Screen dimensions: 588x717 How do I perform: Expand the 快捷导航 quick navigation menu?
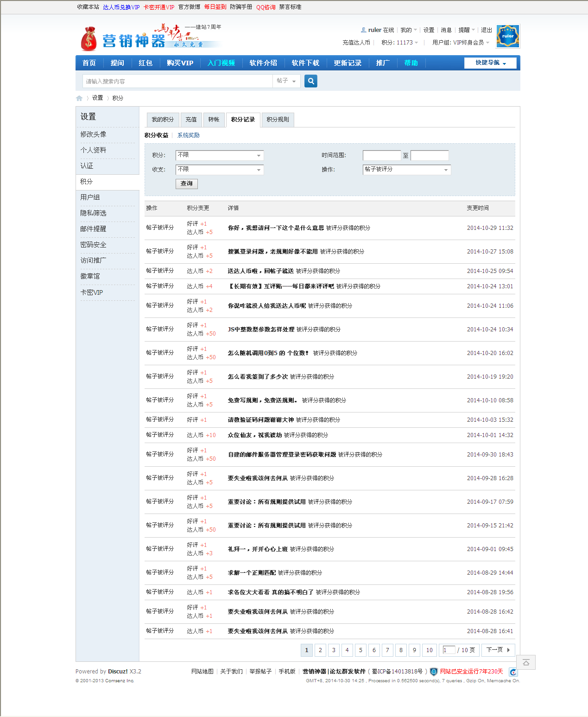490,63
